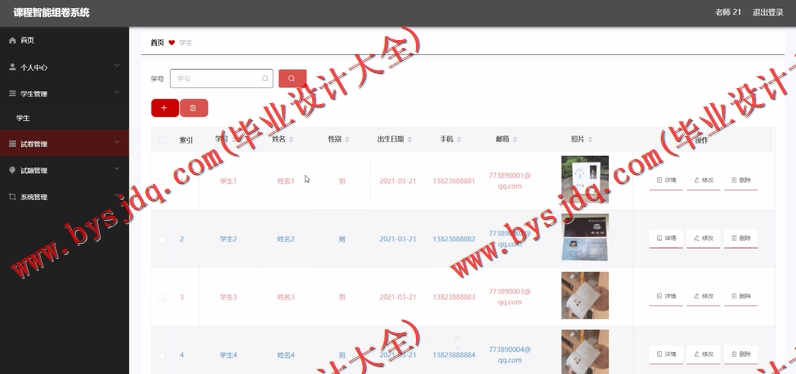Click 删除 for 学生3
796x374 pixels.
[741, 296]
